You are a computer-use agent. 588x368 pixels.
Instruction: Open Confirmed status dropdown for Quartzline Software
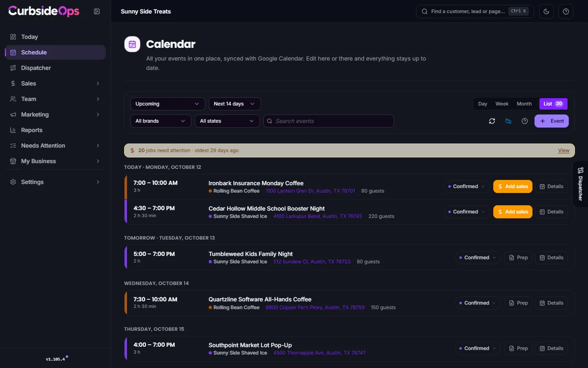click(x=477, y=303)
